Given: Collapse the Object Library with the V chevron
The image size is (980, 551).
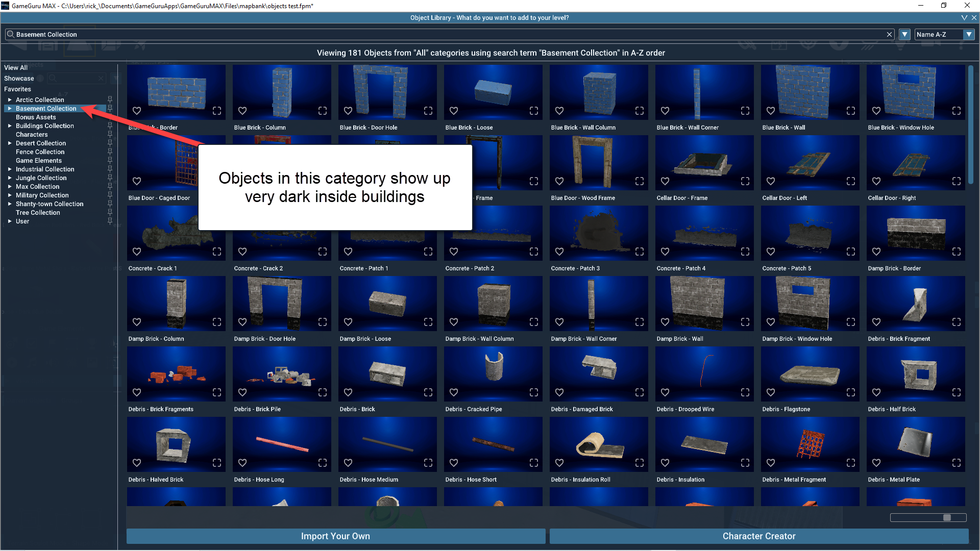Looking at the screenshot, I should pos(964,17).
